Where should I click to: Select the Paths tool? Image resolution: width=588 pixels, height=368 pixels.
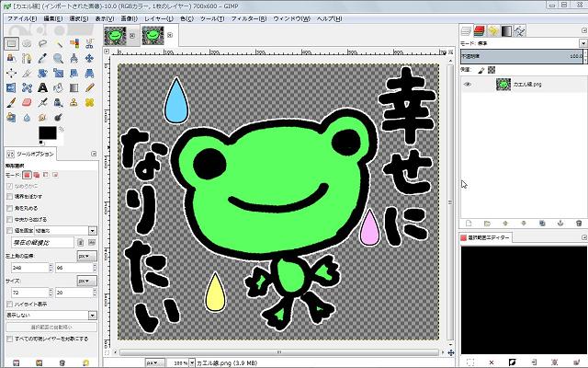(27, 58)
